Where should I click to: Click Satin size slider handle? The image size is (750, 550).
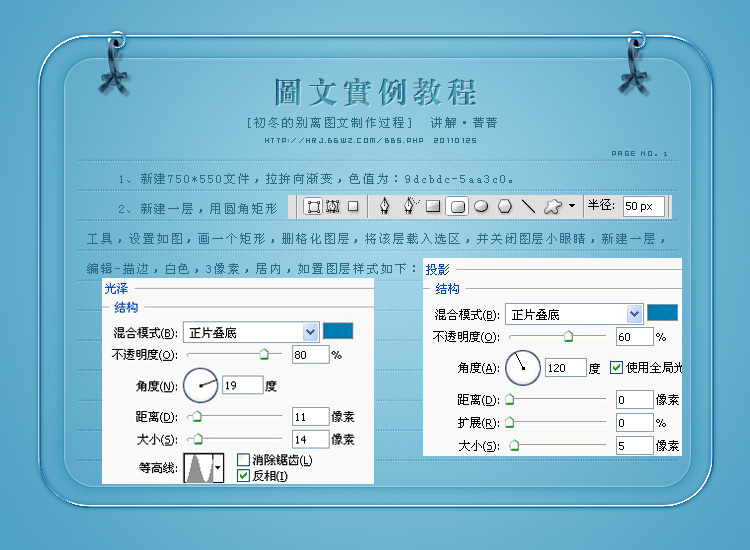pyautogui.click(x=198, y=439)
